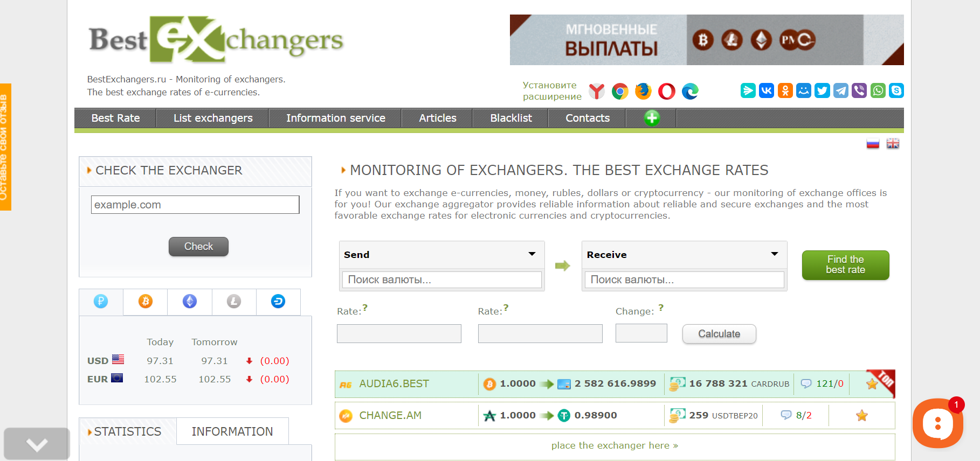This screenshot has width=980, height=461.
Task: Click the Check button
Action: (198, 247)
